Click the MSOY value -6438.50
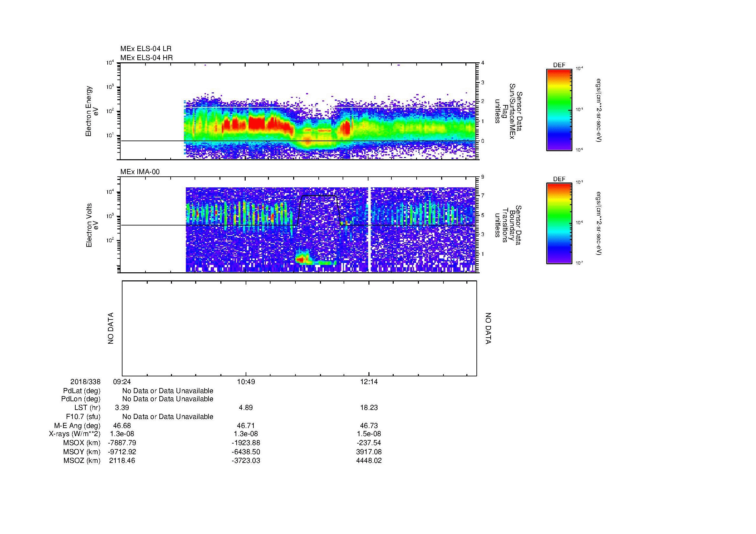The width and height of the screenshot is (756, 534). (x=246, y=452)
